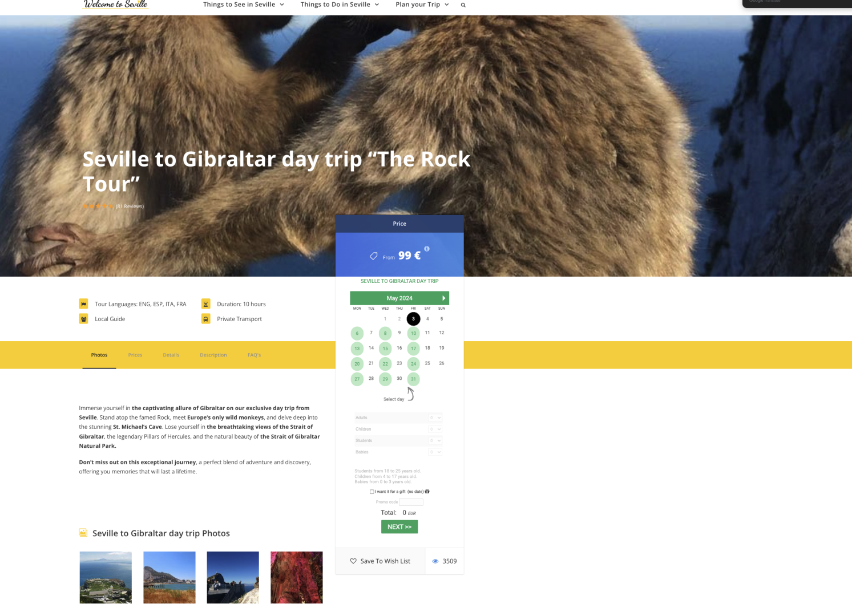Click the SEVILLE TO GIBRALTAR DAY TRIP text
852x616 pixels.
pos(399,281)
